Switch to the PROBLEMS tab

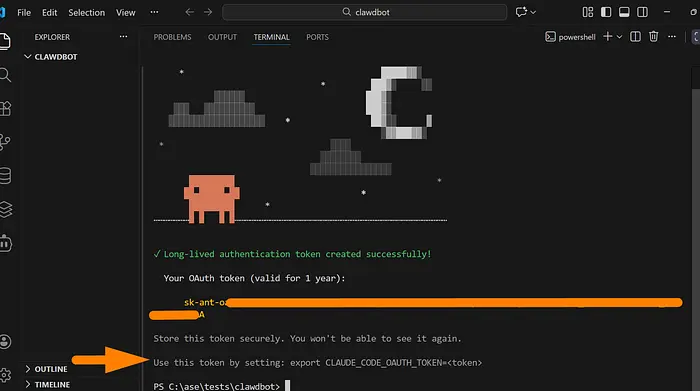pyautogui.click(x=172, y=37)
